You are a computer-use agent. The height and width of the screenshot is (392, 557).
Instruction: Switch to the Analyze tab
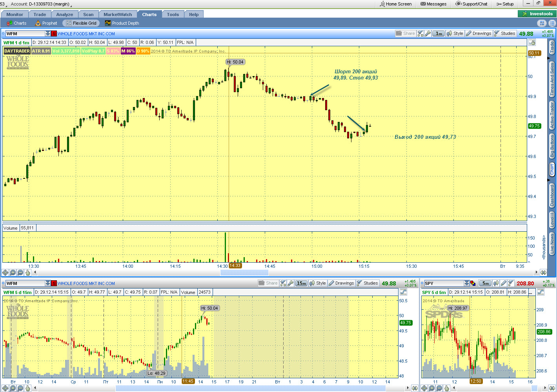pyautogui.click(x=65, y=15)
